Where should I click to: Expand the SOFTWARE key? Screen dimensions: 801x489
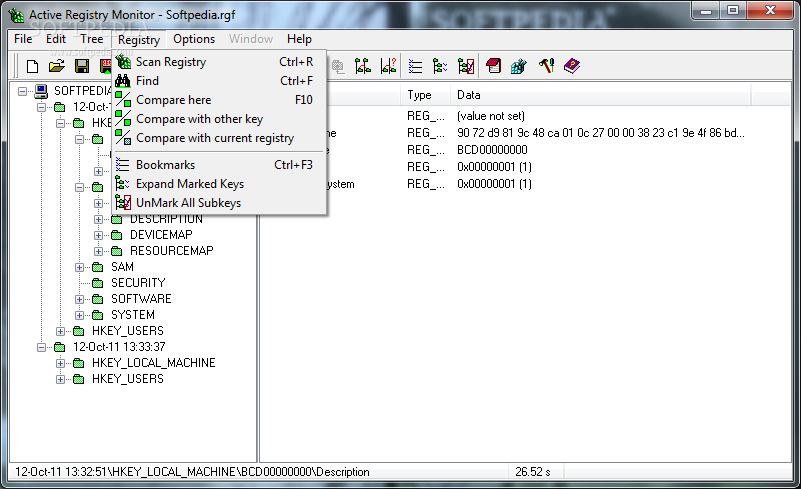click(79, 299)
